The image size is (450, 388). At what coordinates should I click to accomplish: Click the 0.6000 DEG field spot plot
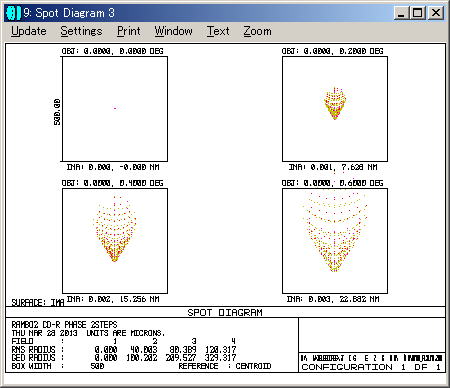335,241
